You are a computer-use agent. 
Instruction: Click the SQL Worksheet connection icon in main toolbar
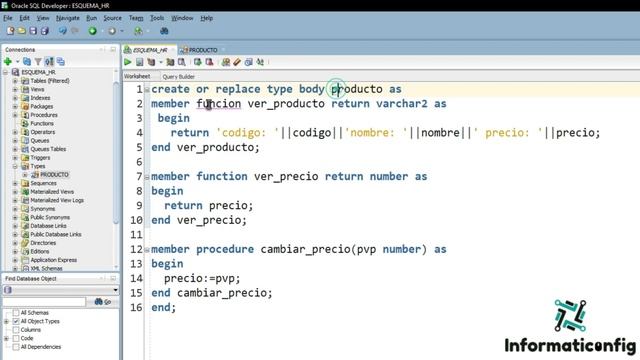pyautogui.click(x=138, y=31)
